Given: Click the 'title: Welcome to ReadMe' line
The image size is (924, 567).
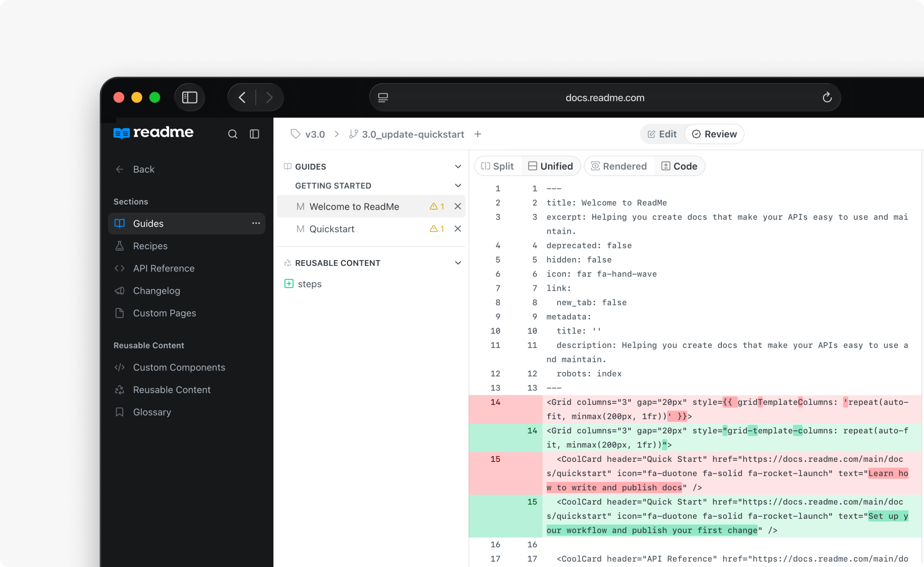Looking at the screenshot, I should pyautogui.click(x=607, y=203).
